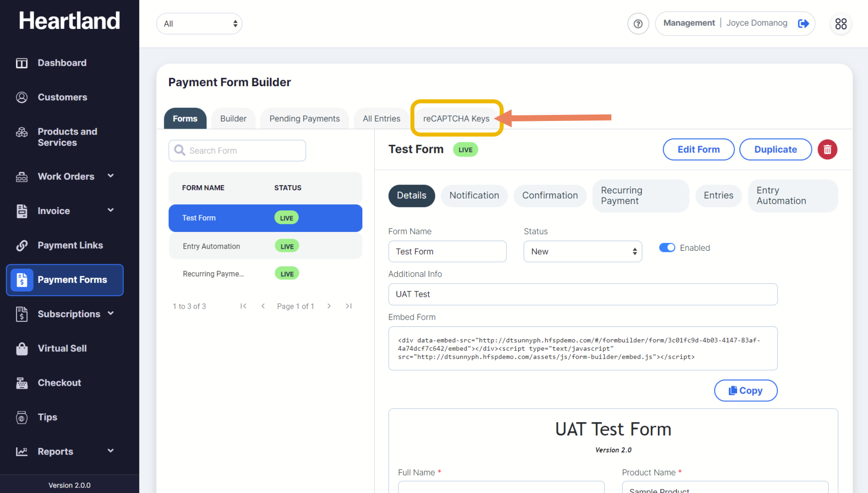Click the Dashboard sidebar icon
Screen dimensions: 868x493
pyautogui.click(x=22, y=63)
